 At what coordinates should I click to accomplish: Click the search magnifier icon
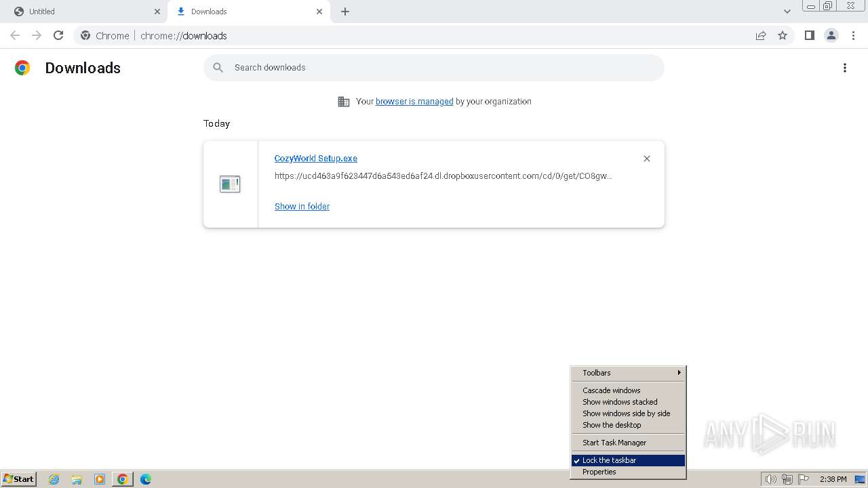(218, 68)
